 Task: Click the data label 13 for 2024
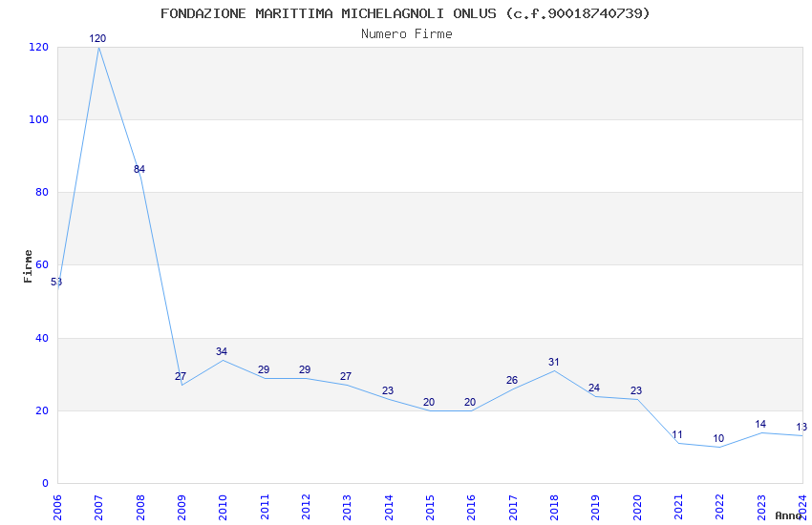click(x=801, y=428)
